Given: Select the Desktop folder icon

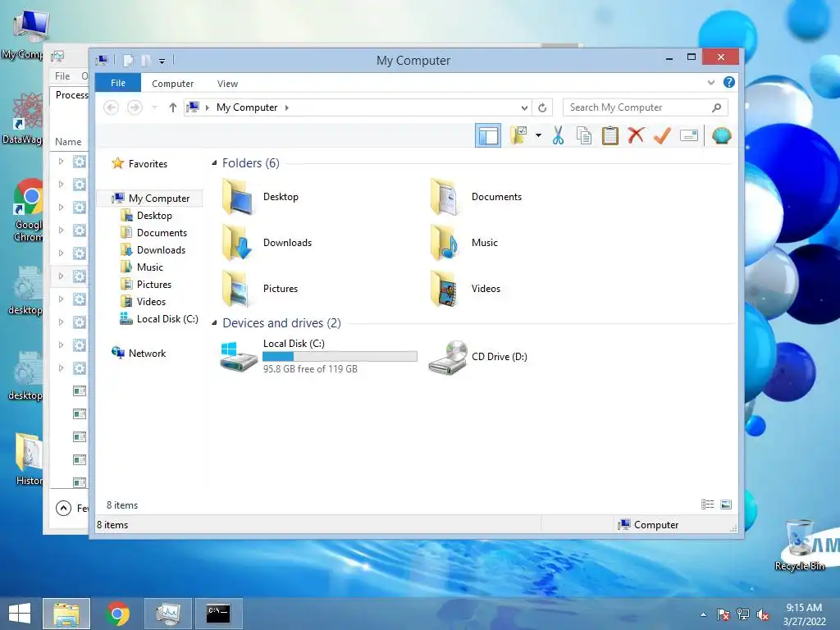Looking at the screenshot, I should coord(237,197).
